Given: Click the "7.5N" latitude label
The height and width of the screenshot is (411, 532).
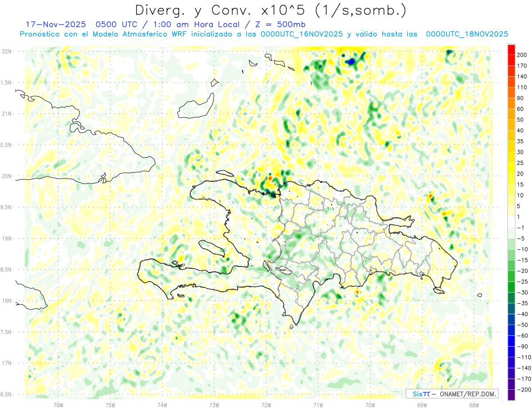Looking at the screenshot, I should click(x=7, y=332).
